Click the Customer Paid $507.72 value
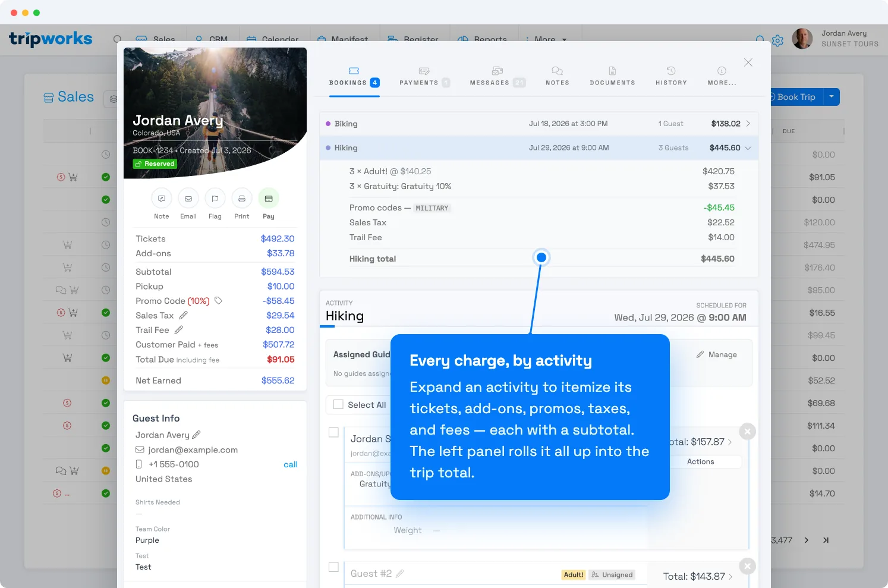The image size is (888, 588). coord(279,345)
